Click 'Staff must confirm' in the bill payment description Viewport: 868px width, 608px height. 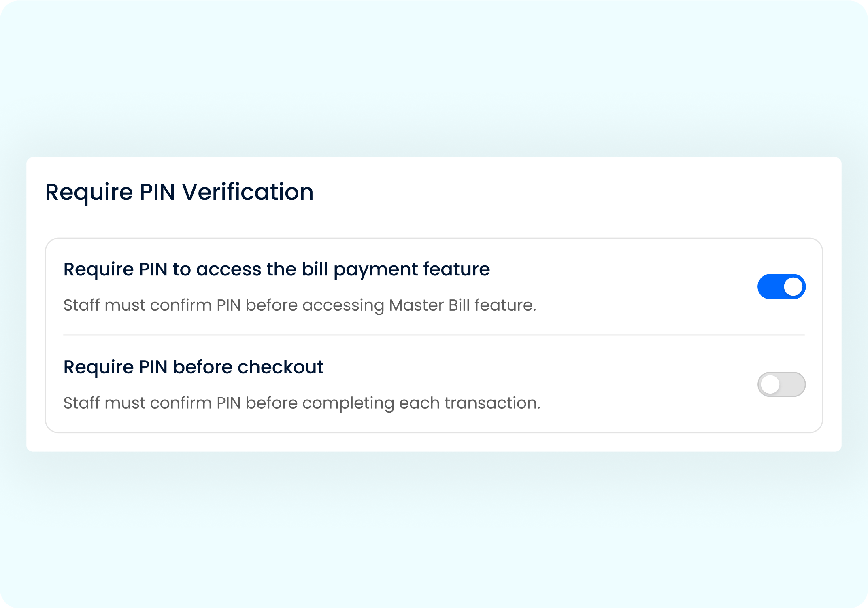tap(138, 305)
